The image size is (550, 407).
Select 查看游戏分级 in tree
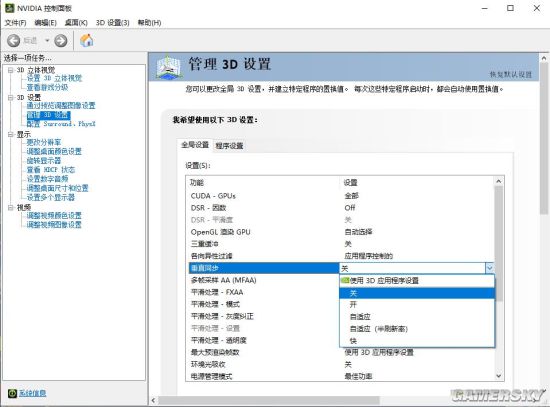click(47, 87)
